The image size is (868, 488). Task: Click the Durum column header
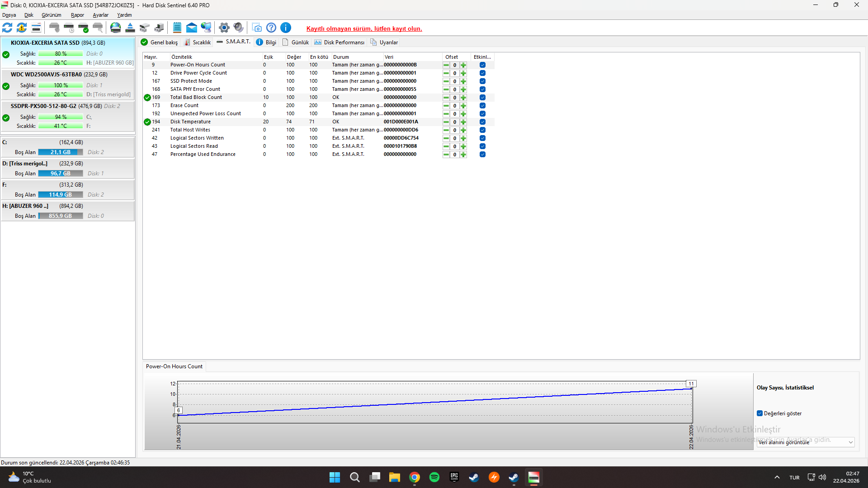358,57
